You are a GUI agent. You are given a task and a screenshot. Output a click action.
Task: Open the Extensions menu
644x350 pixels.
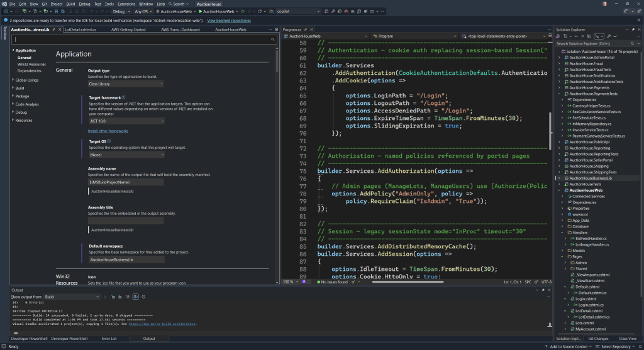click(x=126, y=4)
